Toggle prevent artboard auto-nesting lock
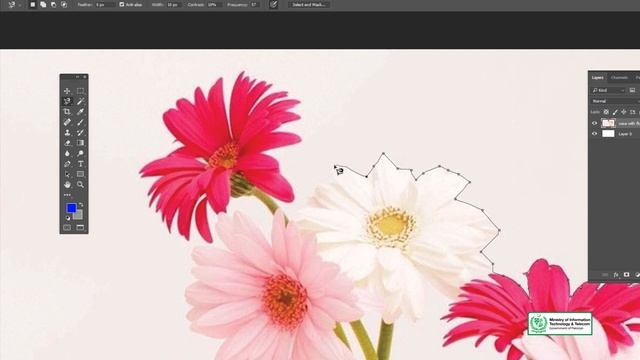The image size is (640, 360). coord(633,112)
